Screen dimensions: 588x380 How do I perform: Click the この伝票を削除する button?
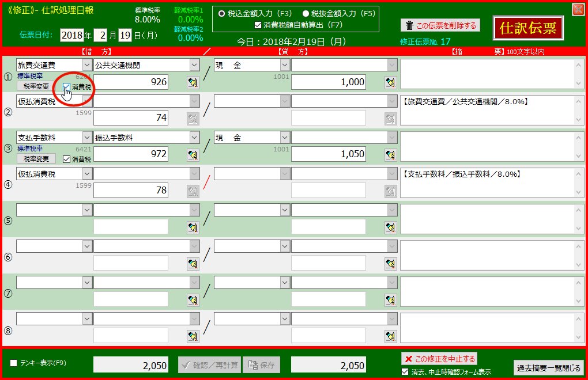pyautogui.click(x=440, y=25)
